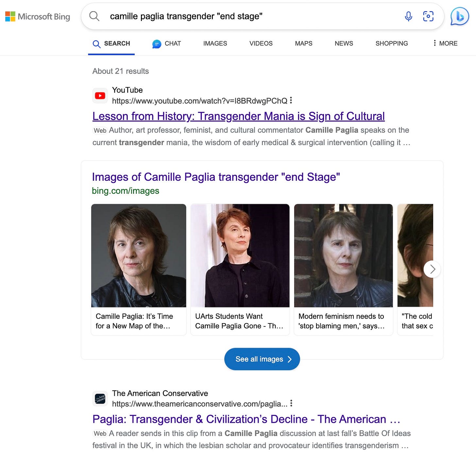Open Bing Chat bubble icon at top right
The width and height of the screenshot is (476, 462).
[x=460, y=16]
